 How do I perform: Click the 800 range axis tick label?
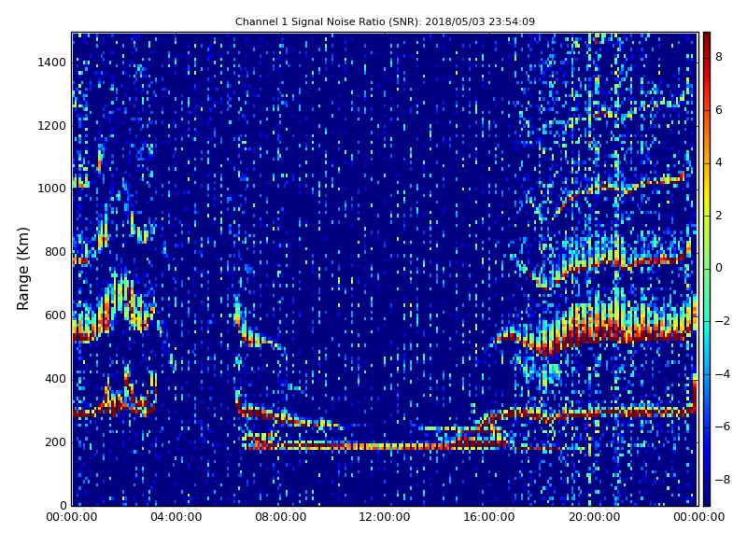[55, 252]
